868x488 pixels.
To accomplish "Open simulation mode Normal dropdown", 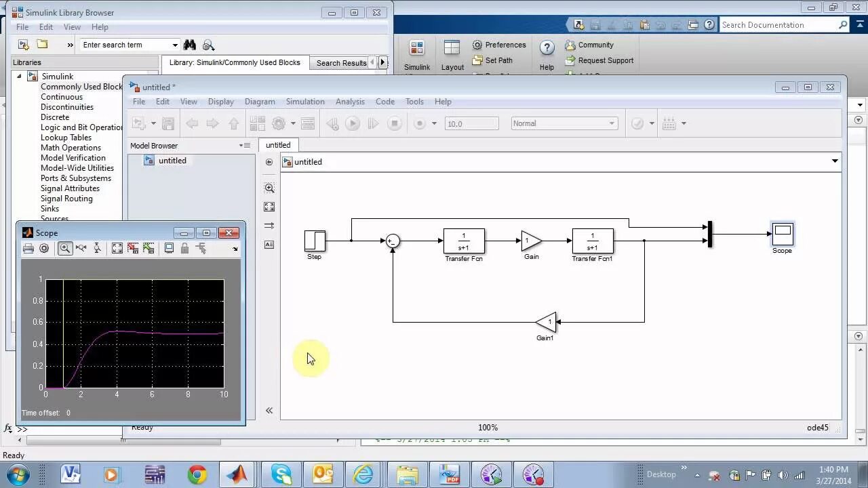I will click(x=564, y=123).
